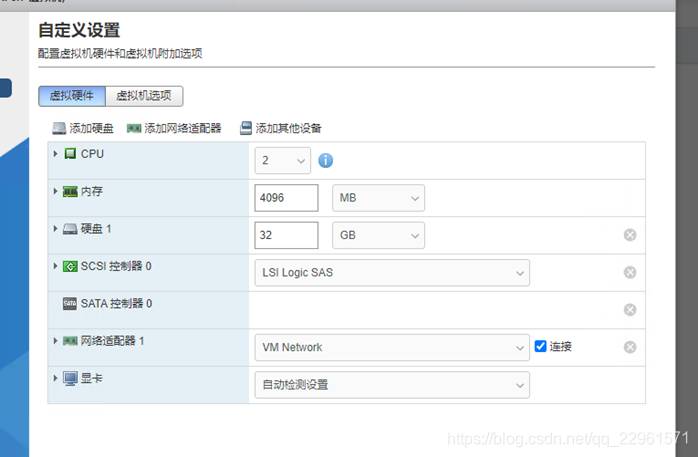
Task: Click the 添加其他设备 add other device icon
Action: tap(245, 128)
